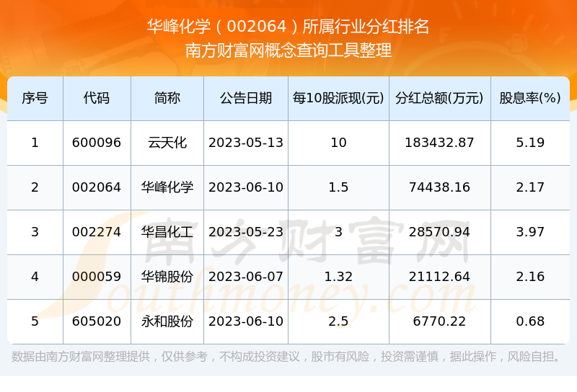Select the 序号 column header
Image resolution: width=577 pixels, height=392 pixels.
(35, 98)
